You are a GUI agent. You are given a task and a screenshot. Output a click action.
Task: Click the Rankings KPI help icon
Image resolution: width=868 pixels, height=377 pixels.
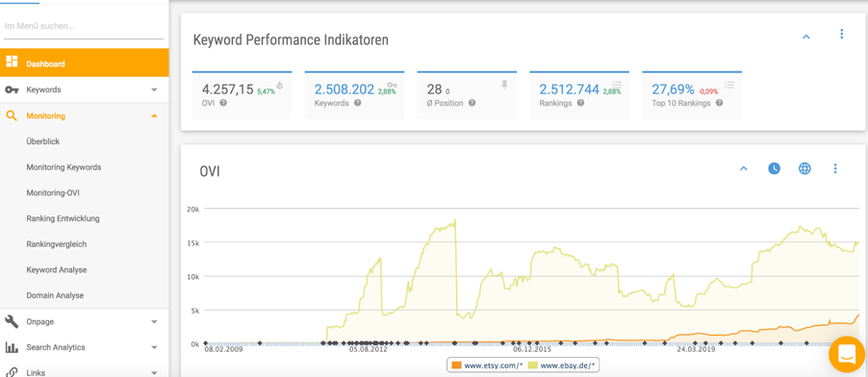pyautogui.click(x=580, y=103)
